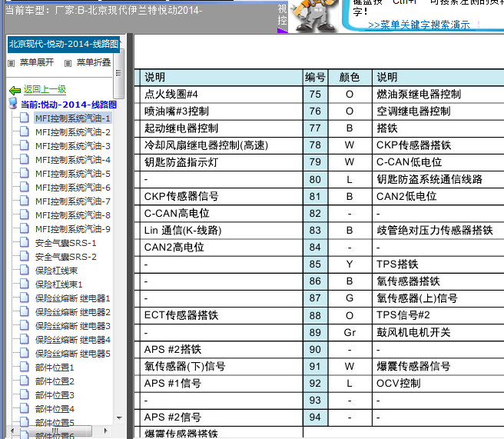Click the sidebar horizontal scrollbar thumb
The image size is (504, 439).
point(55,431)
